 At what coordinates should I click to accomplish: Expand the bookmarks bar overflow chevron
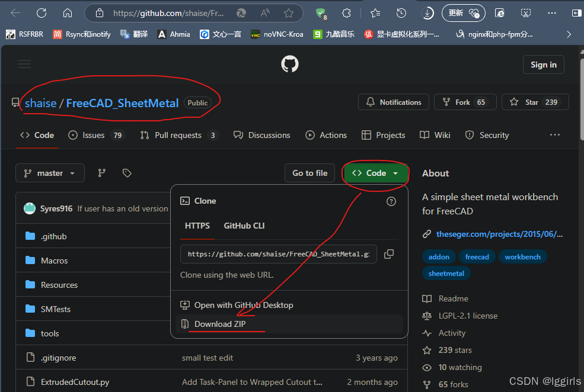(x=569, y=34)
